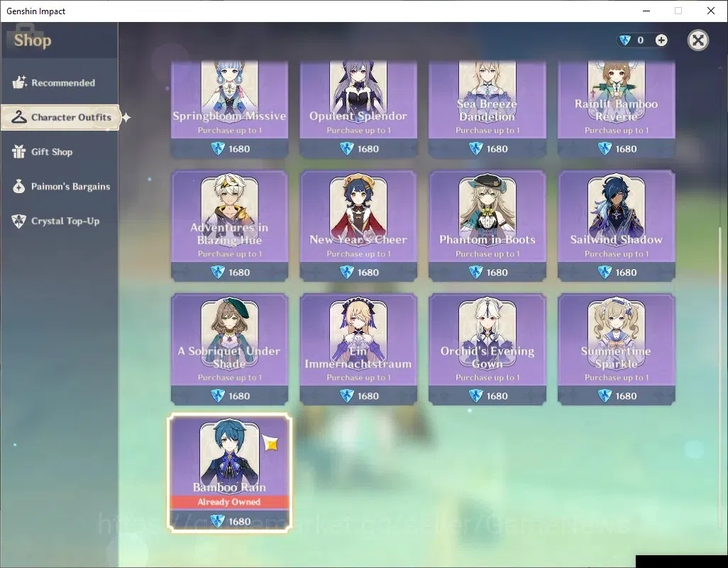Select Springbloom Missive outfit card
This screenshot has width=728, height=568.
click(229, 109)
